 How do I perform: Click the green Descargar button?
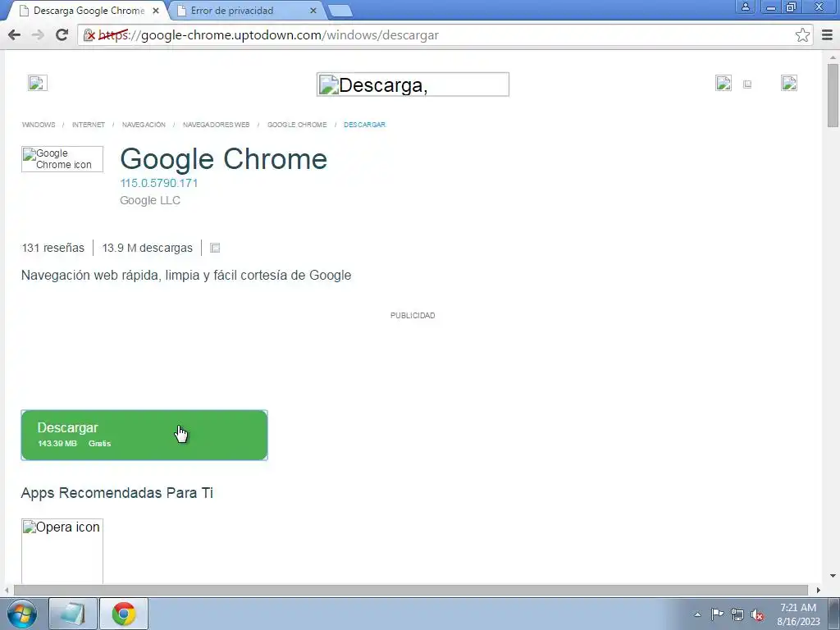click(x=144, y=435)
